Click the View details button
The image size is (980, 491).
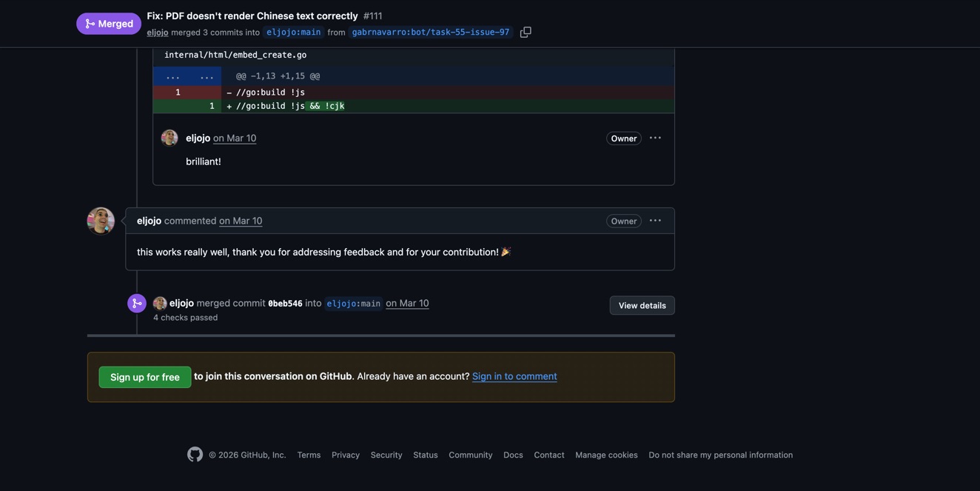pyautogui.click(x=642, y=305)
